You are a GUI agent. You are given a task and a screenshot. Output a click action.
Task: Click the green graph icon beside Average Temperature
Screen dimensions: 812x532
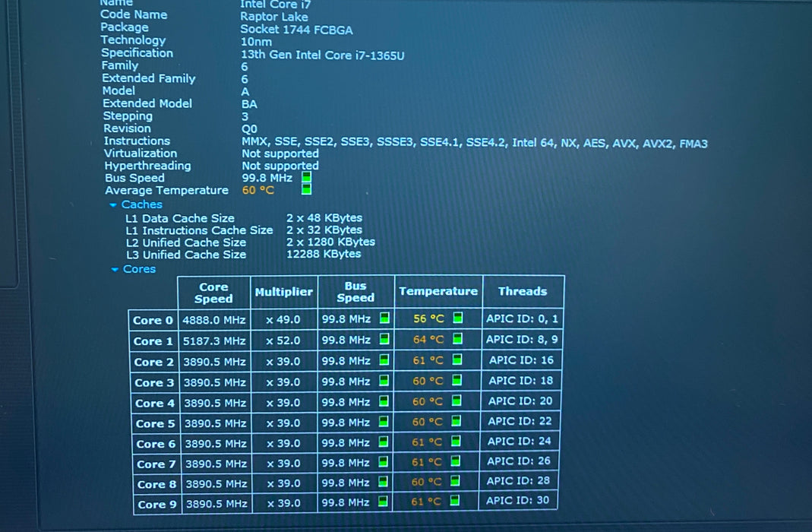307,189
